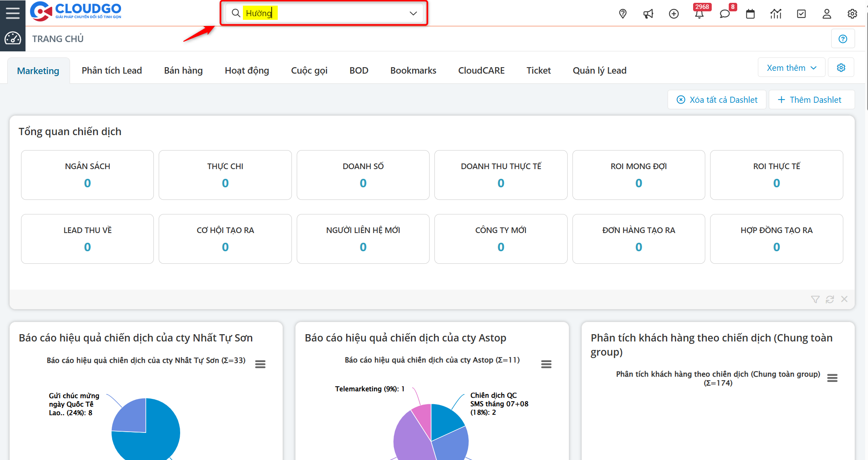
Task: Click the dashboard tab settings gear
Action: pos(841,68)
